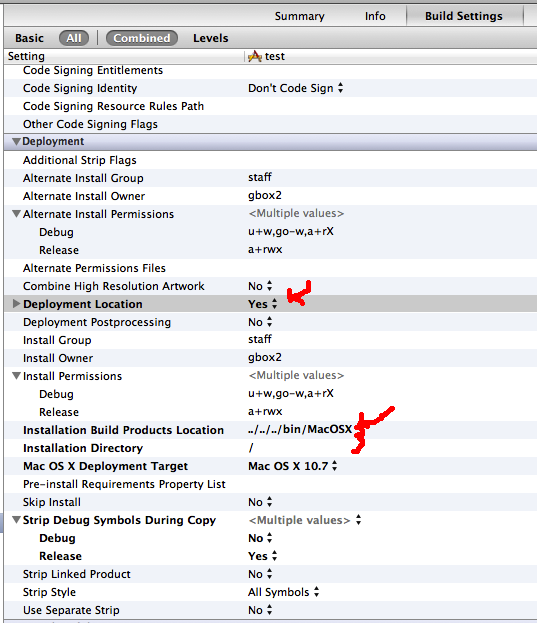Toggle the Combined view

point(142,38)
